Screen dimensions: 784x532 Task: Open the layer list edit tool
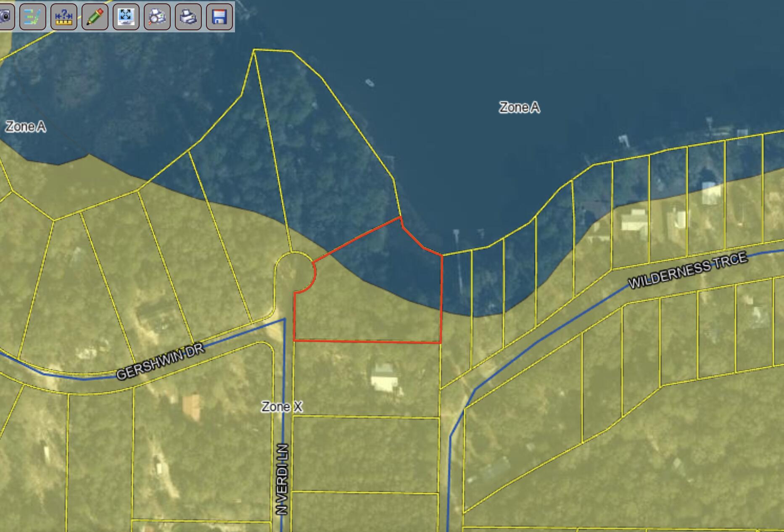[32, 17]
